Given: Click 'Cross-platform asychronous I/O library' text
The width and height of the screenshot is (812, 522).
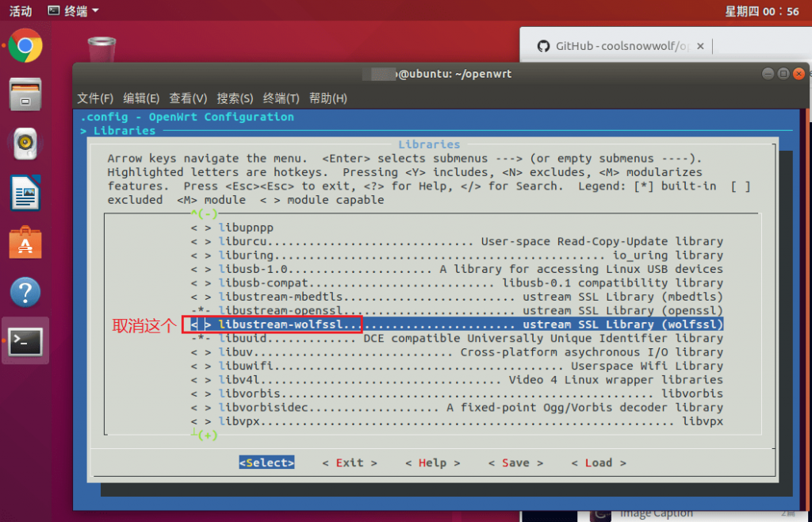Looking at the screenshot, I should [x=592, y=352].
